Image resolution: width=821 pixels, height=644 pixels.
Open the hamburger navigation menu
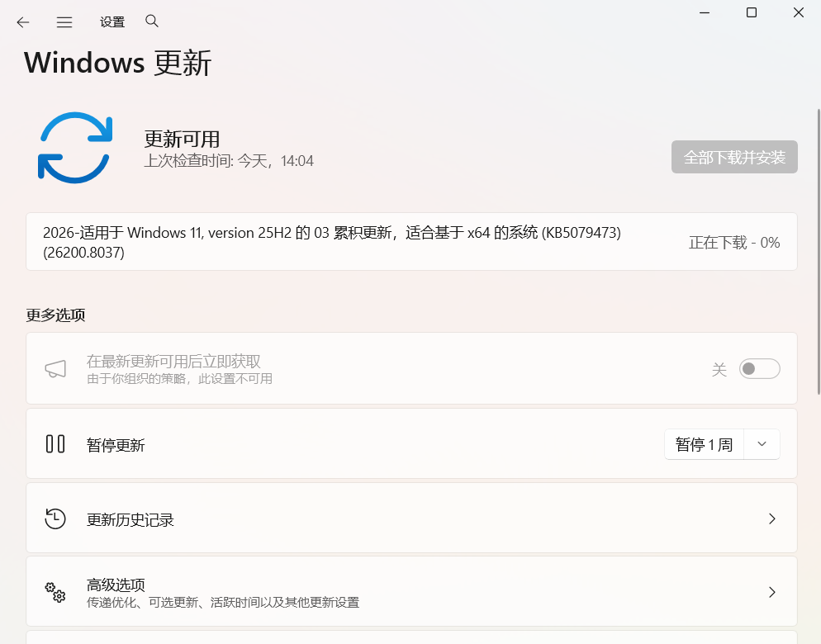[64, 22]
